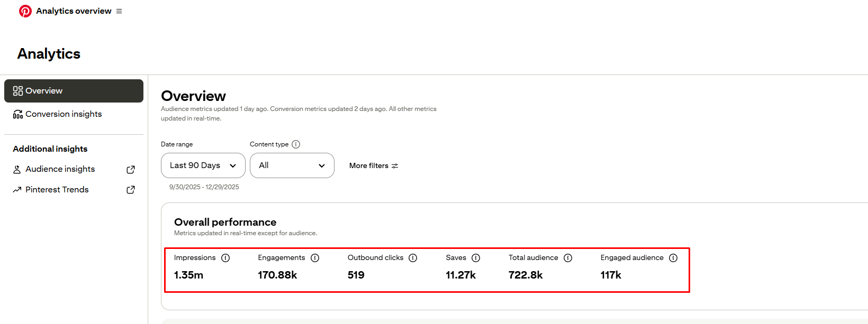Open More filters options
Image resolution: width=868 pixels, height=324 pixels.
(374, 166)
